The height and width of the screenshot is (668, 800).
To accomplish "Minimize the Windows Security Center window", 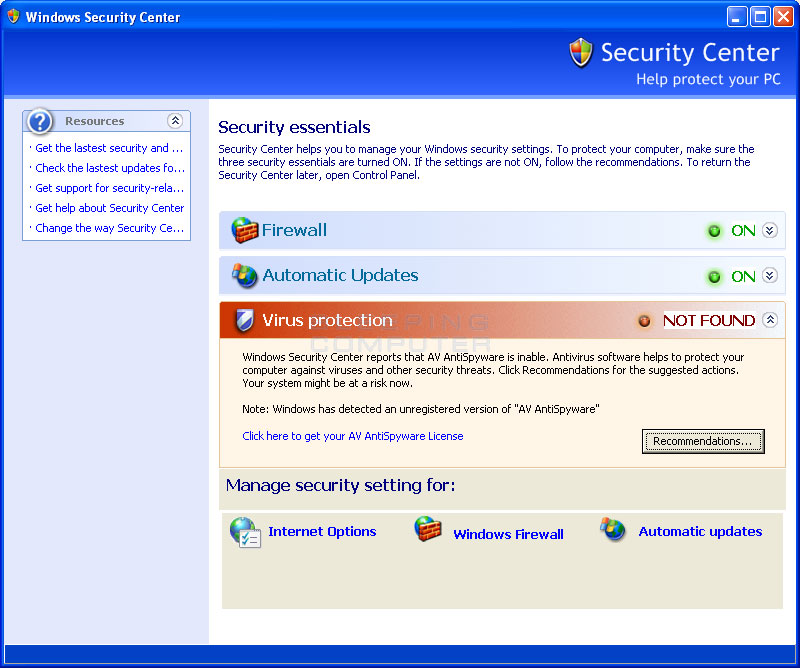I will tap(736, 17).
